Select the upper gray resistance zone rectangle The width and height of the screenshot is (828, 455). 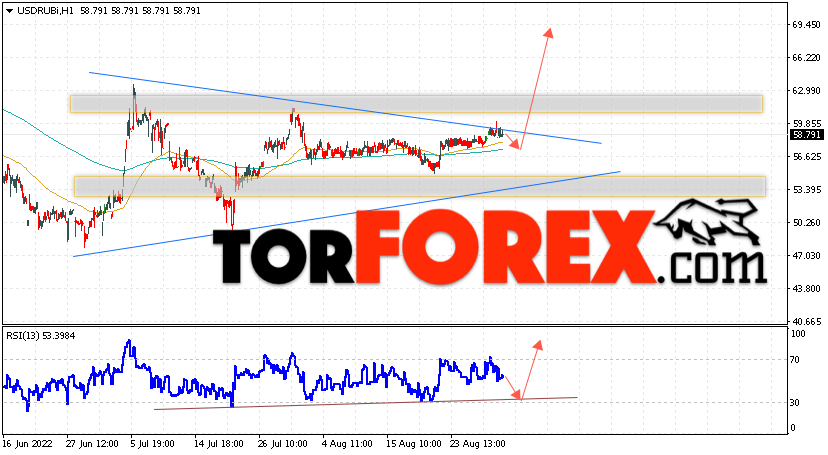(x=417, y=103)
